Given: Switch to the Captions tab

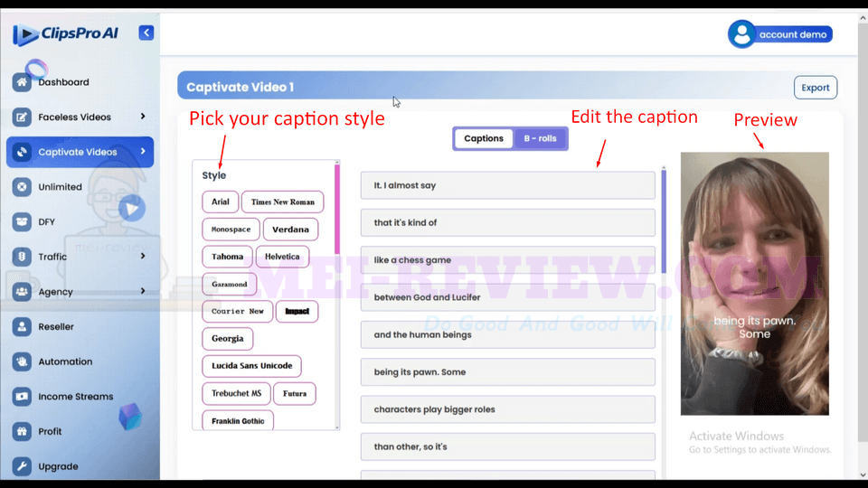Looking at the screenshot, I should click(x=484, y=138).
